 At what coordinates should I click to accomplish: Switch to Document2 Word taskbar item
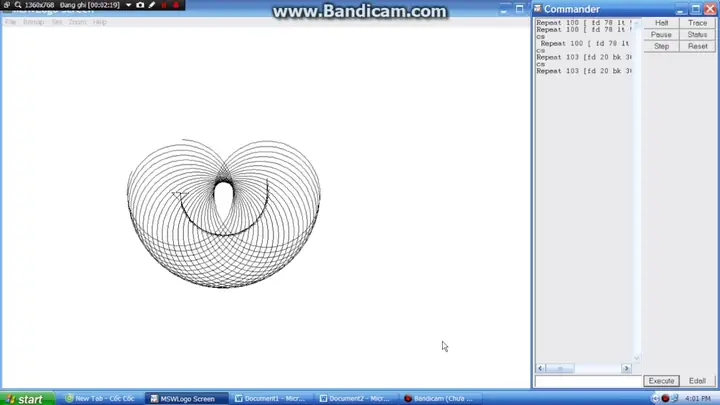pos(355,399)
